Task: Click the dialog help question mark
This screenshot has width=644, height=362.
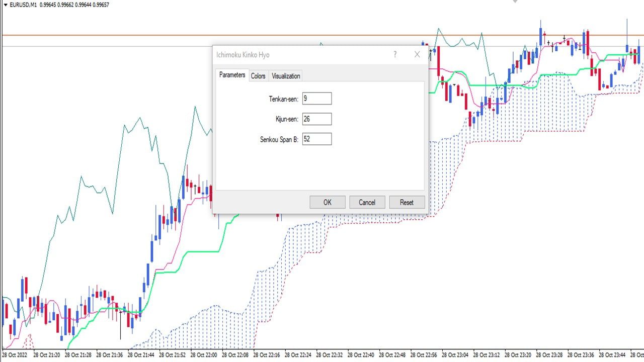Action: tap(395, 54)
